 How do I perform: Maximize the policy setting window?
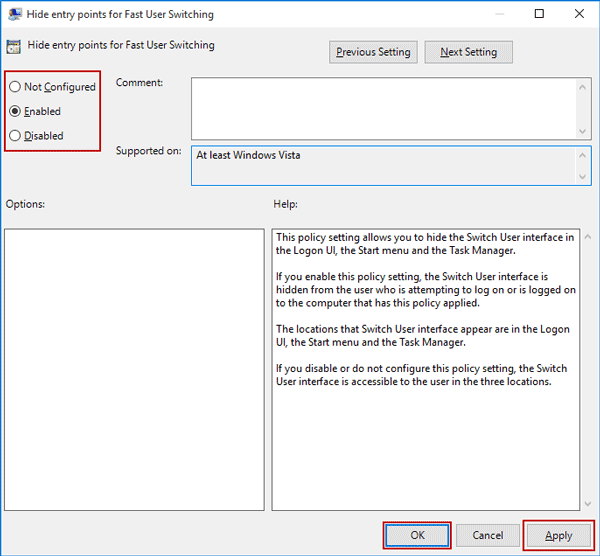(540, 14)
